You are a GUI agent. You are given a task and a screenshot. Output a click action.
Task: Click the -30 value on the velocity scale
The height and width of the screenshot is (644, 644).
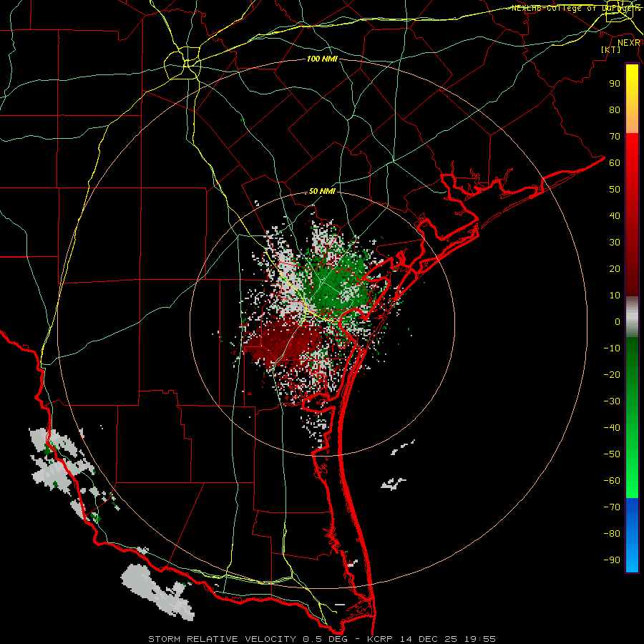(612, 401)
